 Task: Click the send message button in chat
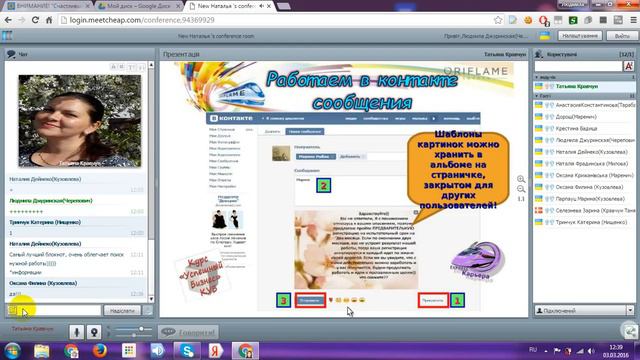(122, 311)
